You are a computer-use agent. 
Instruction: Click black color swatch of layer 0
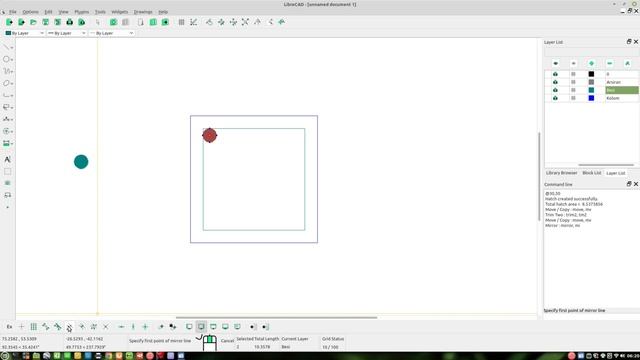pos(591,74)
